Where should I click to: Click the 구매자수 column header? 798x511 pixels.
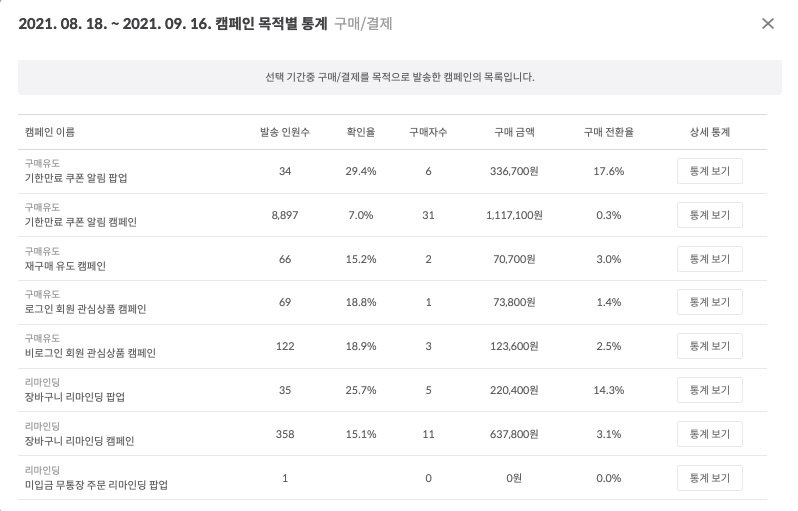pyautogui.click(x=428, y=132)
